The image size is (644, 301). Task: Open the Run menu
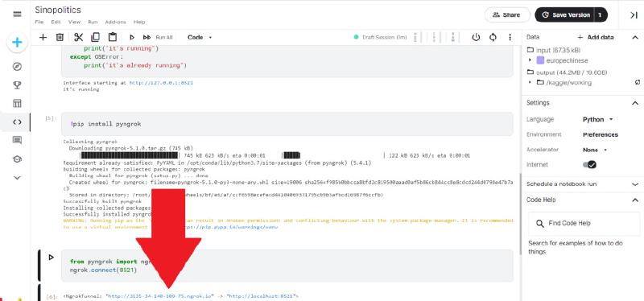(93, 23)
